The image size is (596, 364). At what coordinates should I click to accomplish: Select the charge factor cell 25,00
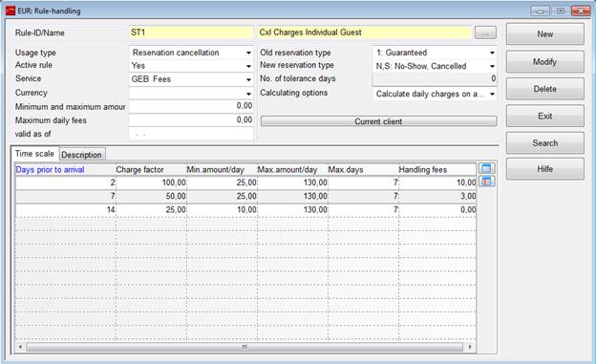(151, 210)
